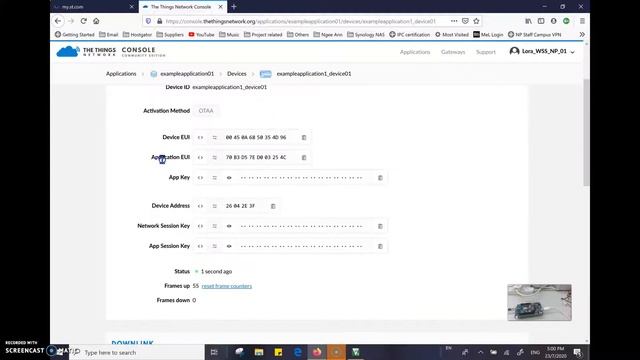Expand the Lora_WSS_NP_01 user menu
Image resolution: width=640 pixels, height=360 pixels.
click(542, 51)
